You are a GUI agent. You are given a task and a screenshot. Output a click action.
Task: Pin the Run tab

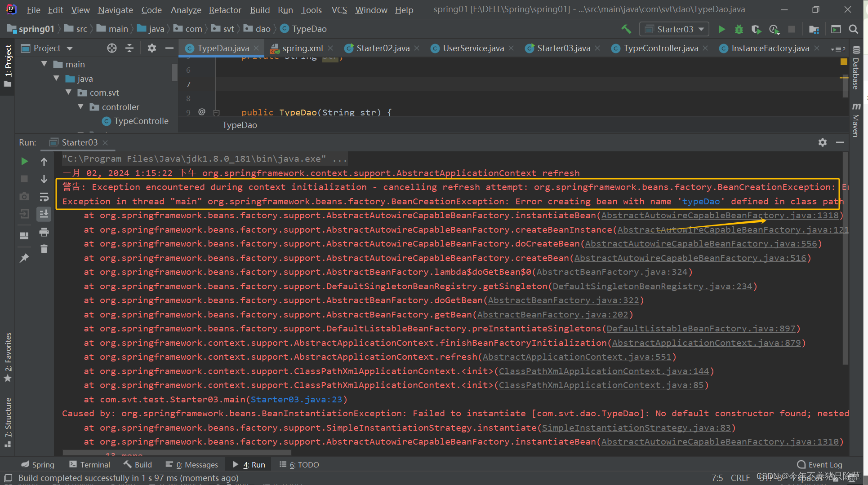(24, 258)
